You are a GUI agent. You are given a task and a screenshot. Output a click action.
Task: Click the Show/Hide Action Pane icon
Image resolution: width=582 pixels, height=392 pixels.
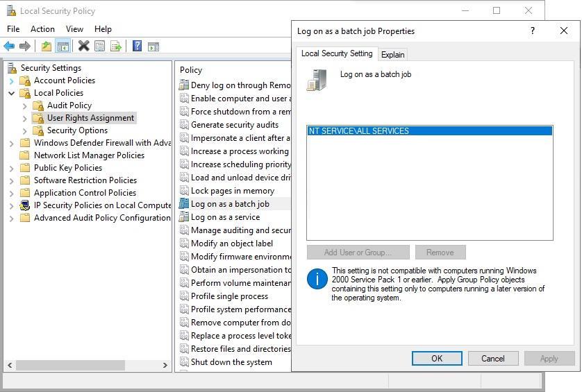(153, 46)
